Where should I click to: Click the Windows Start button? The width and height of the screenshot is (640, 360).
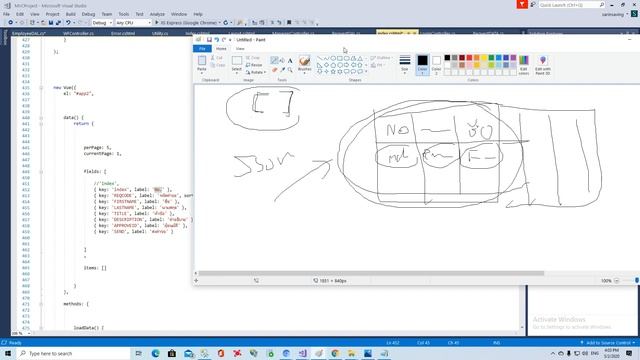coord(8,353)
